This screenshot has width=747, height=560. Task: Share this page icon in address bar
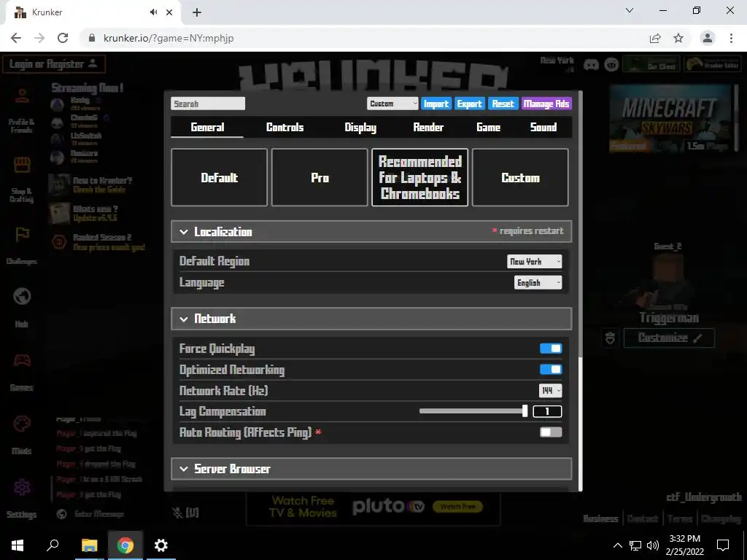[x=655, y=38]
